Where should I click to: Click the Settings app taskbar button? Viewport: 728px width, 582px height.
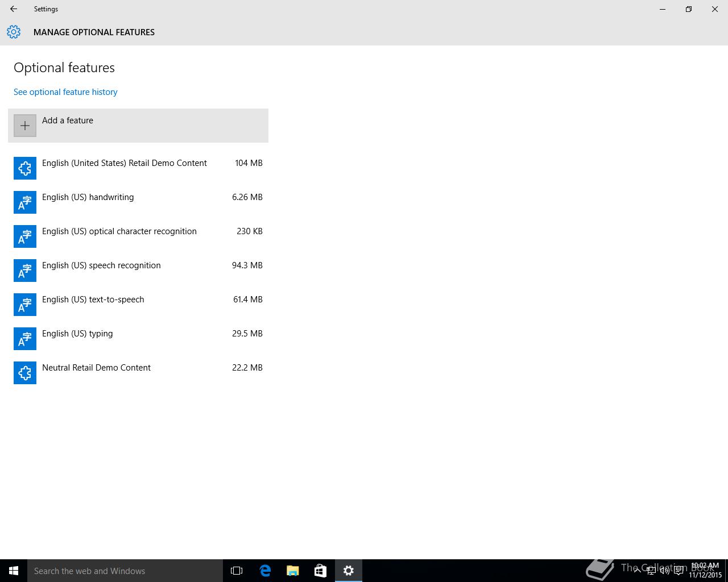tap(349, 571)
